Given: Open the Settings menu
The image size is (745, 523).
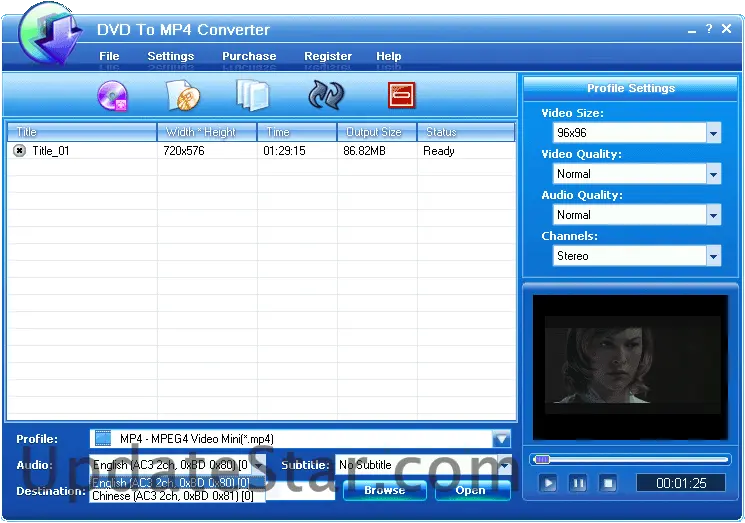Looking at the screenshot, I should point(170,56).
